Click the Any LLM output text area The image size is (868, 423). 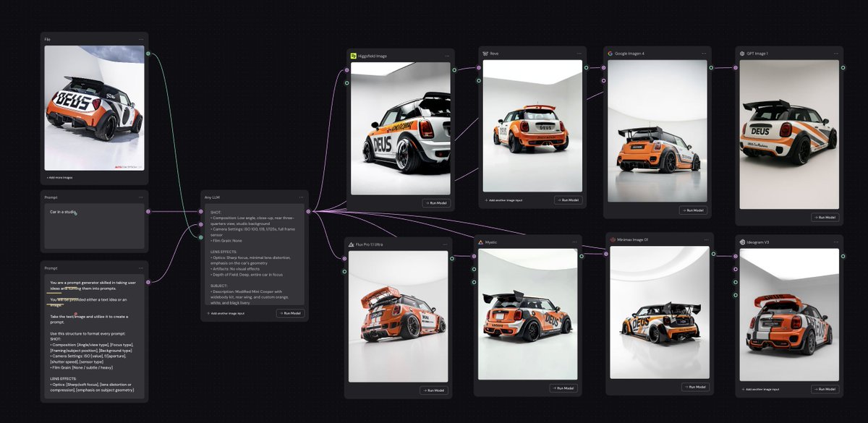click(255, 255)
